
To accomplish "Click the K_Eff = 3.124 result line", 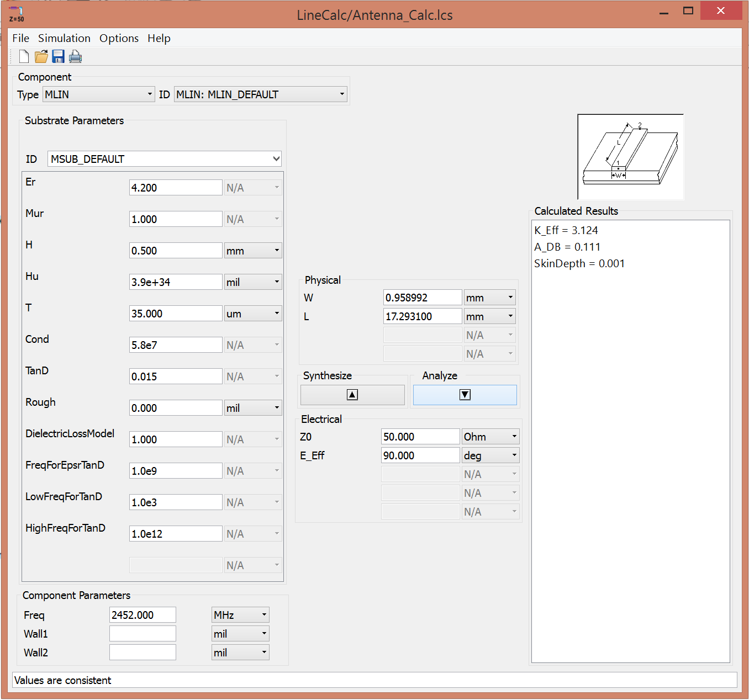I will pyautogui.click(x=566, y=230).
